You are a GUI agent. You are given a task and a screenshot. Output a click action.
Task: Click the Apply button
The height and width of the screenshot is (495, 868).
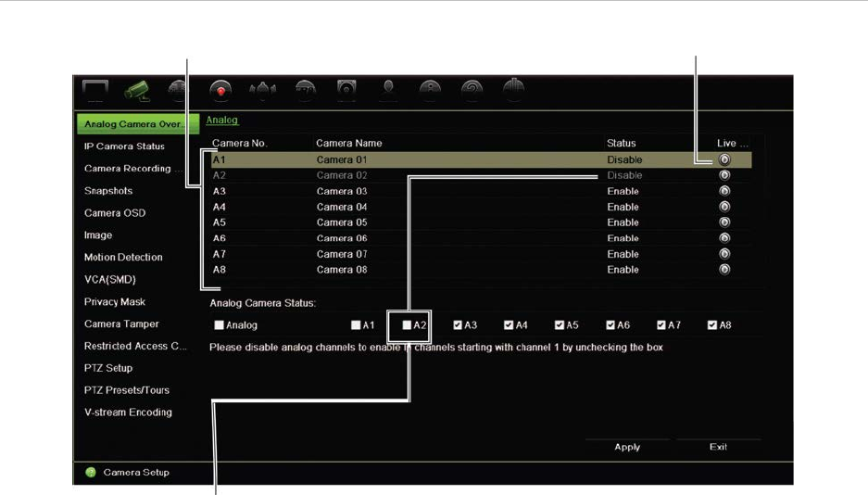627,447
